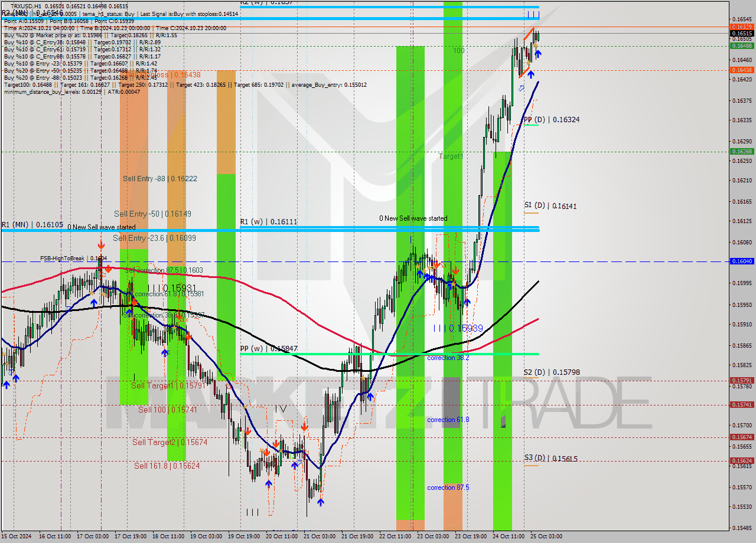The width and height of the screenshot is (756, 543).
Task: Select the 'S2 (D) | 0.15798' label
Action: pos(552,372)
